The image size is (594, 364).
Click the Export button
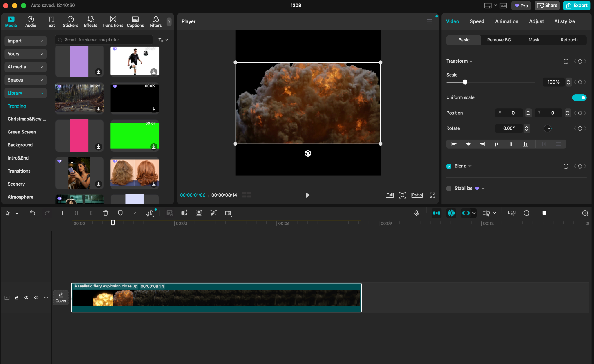(576, 6)
